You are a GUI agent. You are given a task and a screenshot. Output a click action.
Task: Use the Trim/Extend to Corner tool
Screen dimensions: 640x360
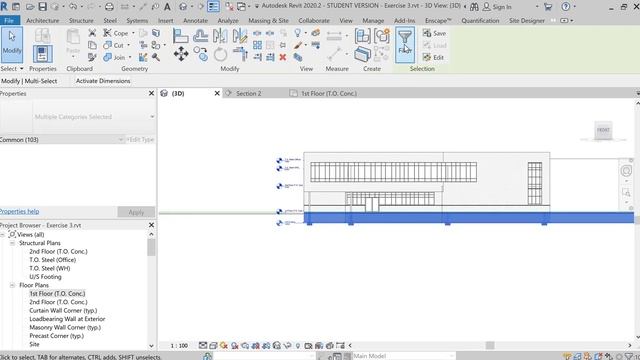240,54
